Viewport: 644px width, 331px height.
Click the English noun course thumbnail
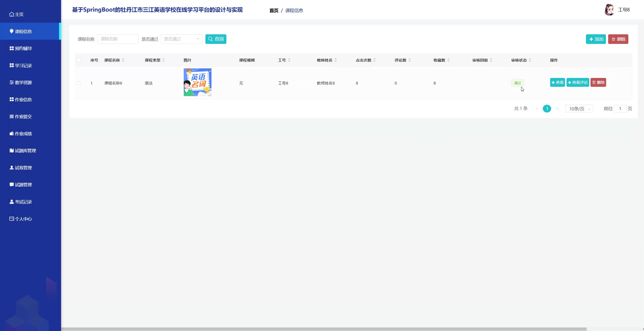pos(197,82)
